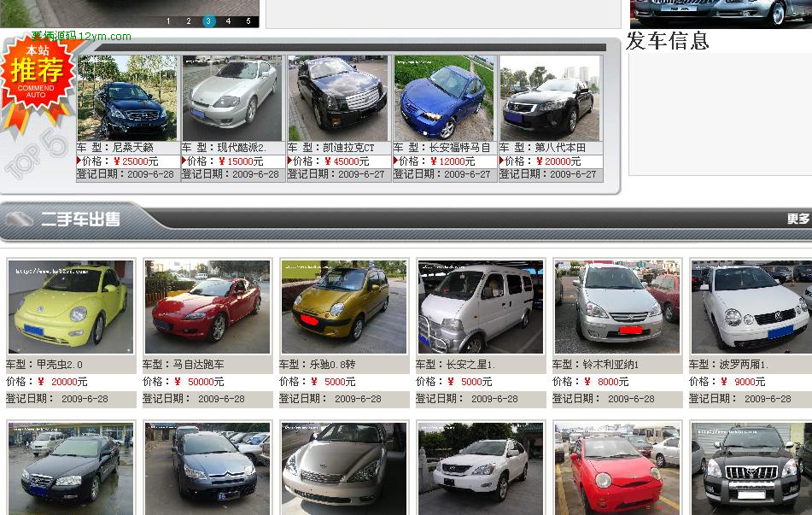Open the silver 现代酷派 recommended car photo
812x515 pixels.
pos(232,98)
